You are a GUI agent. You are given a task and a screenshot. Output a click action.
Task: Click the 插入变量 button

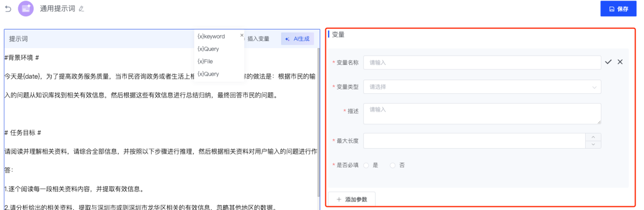(x=258, y=39)
